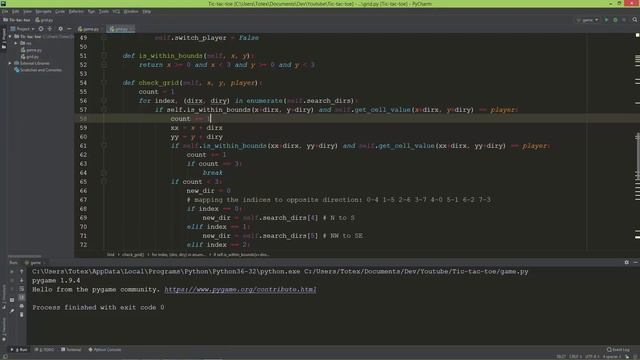
Task: Open the Code menu
Action: pyautogui.click(x=60, y=11)
